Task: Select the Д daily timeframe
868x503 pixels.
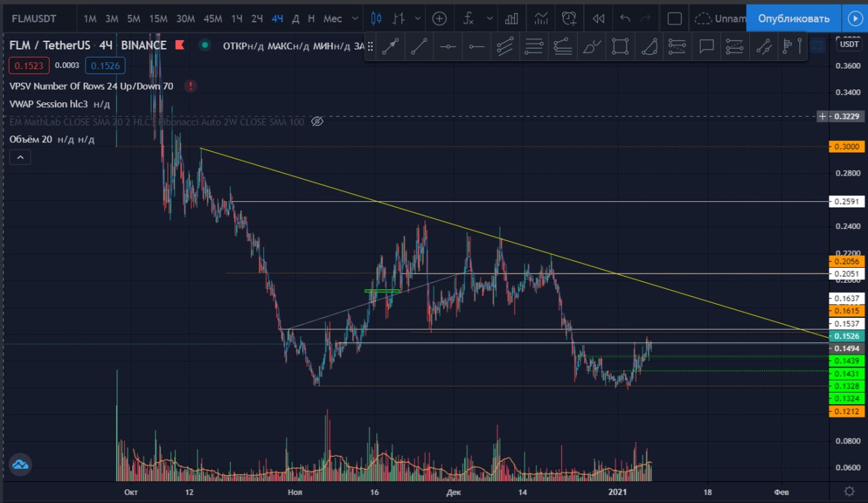Action: [x=296, y=18]
